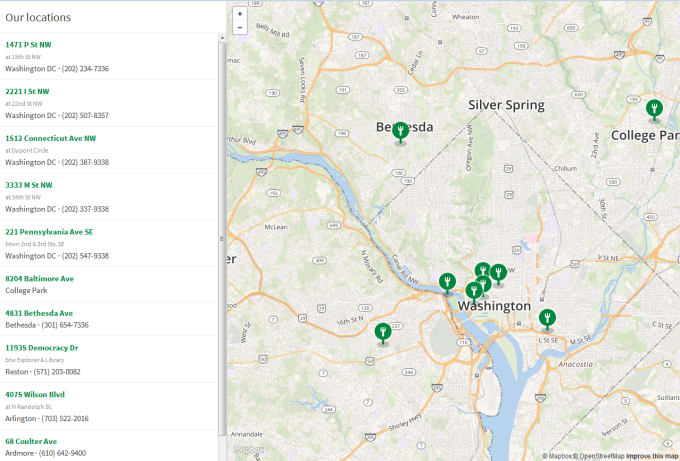680x461 pixels.
Task: Click phone number (202) 337-9338
Action: pyautogui.click(x=85, y=209)
